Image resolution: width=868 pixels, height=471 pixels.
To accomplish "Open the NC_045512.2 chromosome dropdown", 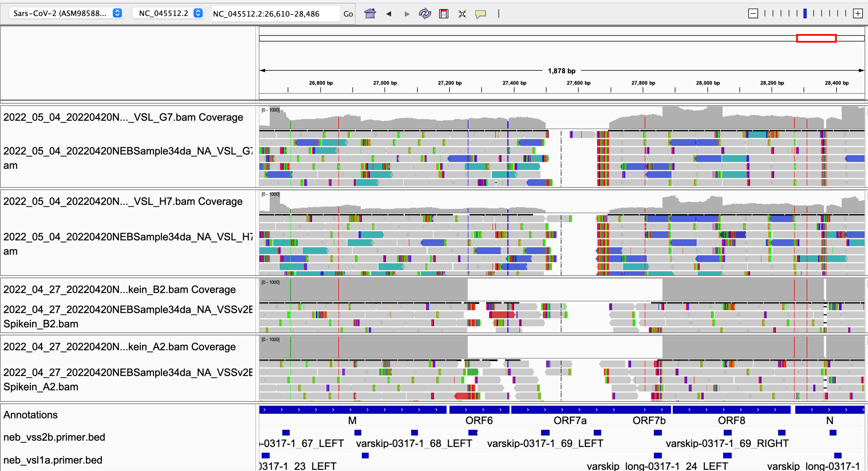I will tap(168, 13).
